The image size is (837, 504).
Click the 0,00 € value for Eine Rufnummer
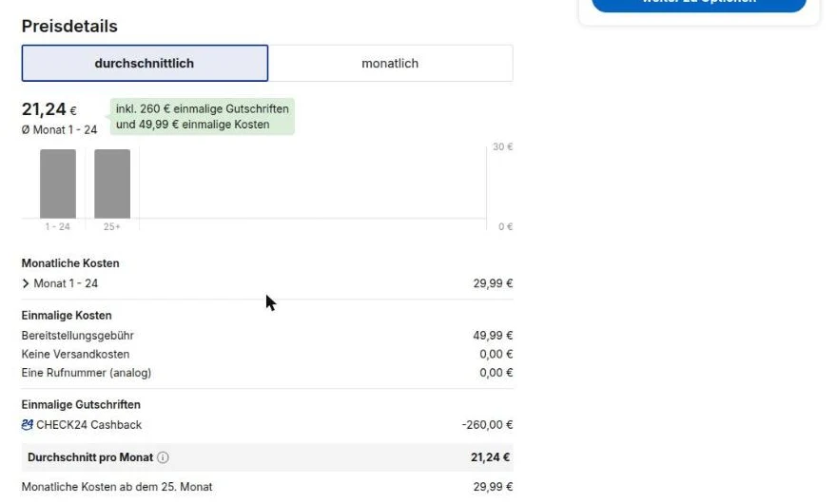pos(496,373)
